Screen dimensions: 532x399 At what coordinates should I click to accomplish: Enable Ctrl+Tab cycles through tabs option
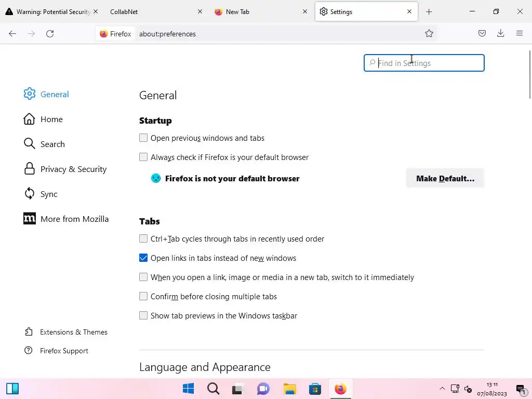143,238
